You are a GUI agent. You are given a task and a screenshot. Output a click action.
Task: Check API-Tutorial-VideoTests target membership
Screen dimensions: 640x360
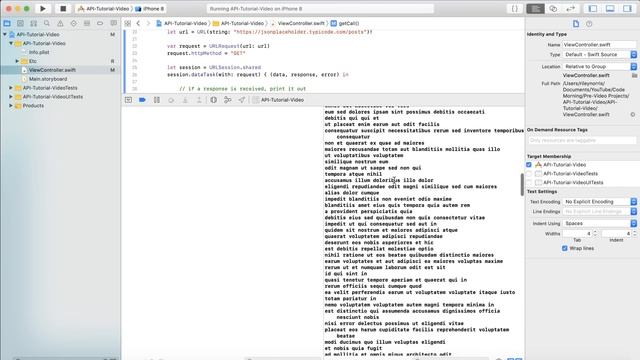529,174
